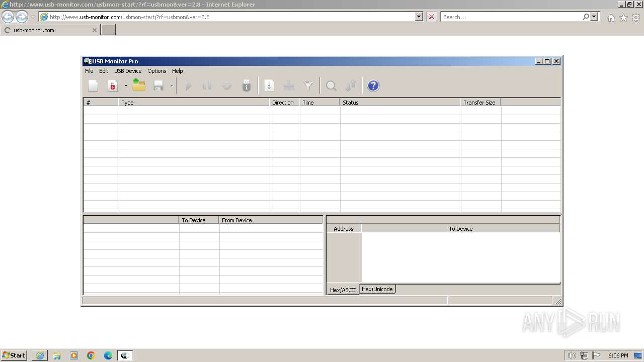This screenshot has height=362, width=644.
Task: Click the To Device header in the hex pane
Action: tap(460, 228)
